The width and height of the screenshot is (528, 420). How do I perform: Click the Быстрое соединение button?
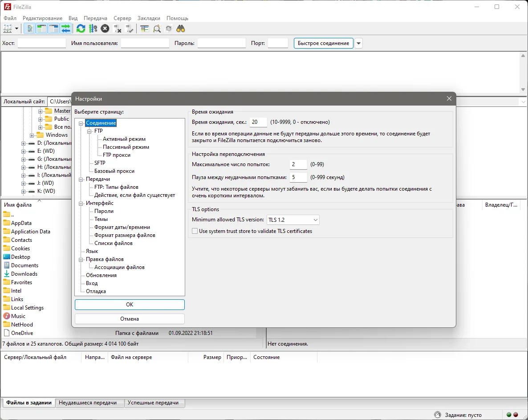(324, 43)
